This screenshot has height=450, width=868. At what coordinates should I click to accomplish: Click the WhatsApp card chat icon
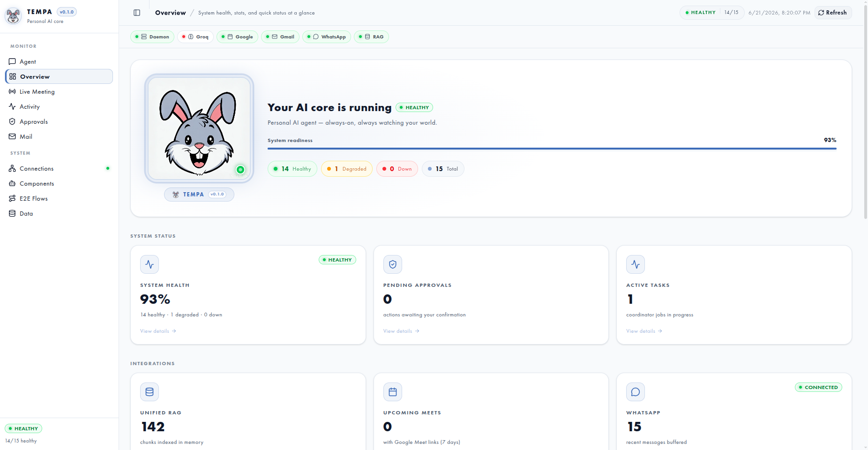pyautogui.click(x=636, y=392)
